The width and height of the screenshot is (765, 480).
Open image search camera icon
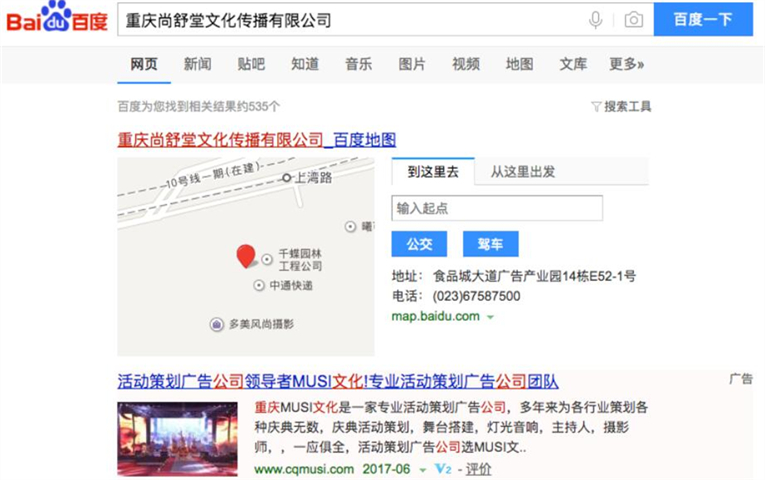point(633,20)
